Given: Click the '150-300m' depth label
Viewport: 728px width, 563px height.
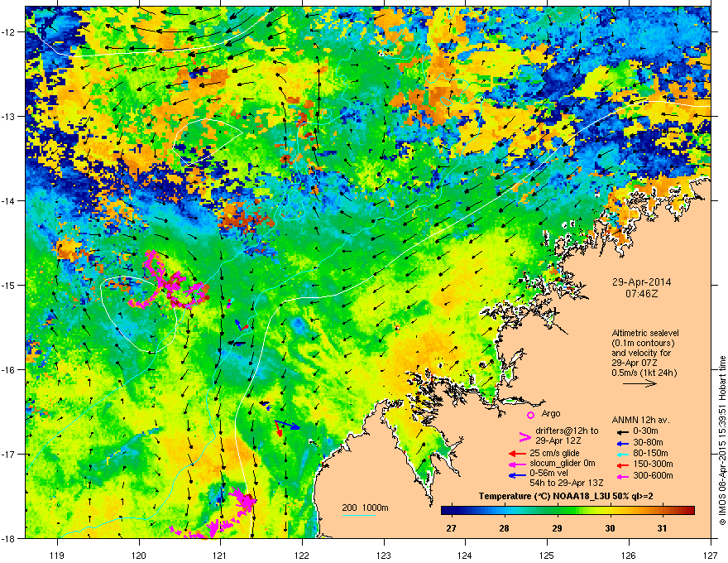Looking at the screenshot, I should click(x=654, y=464).
